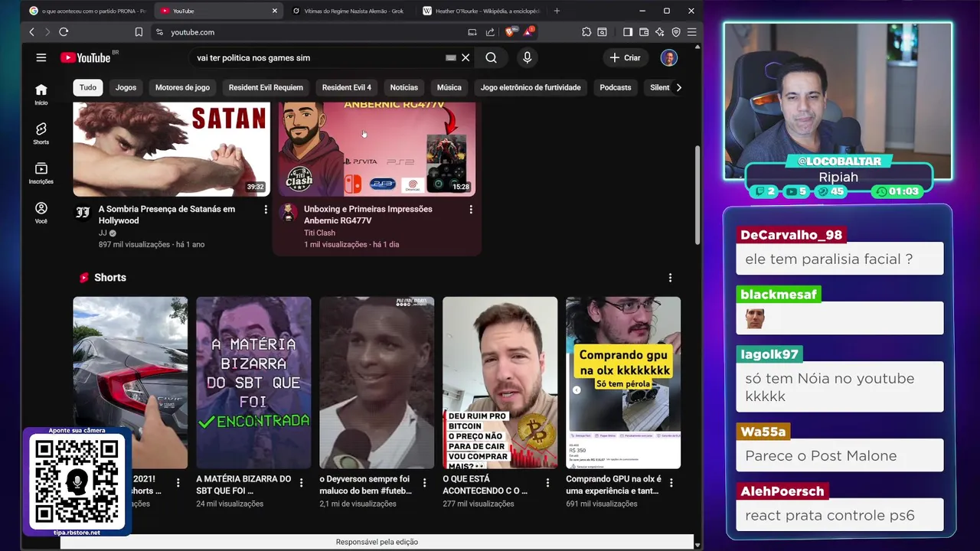This screenshot has height=551, width=980.
Task: Open the tab search icon in toolbar
Action: click(x=603, y=32)
